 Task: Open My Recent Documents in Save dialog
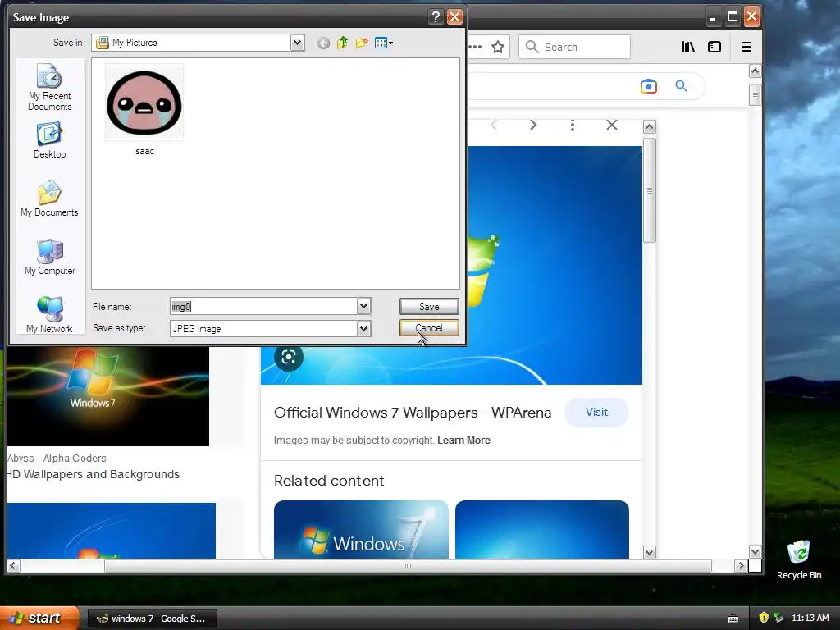49,87
